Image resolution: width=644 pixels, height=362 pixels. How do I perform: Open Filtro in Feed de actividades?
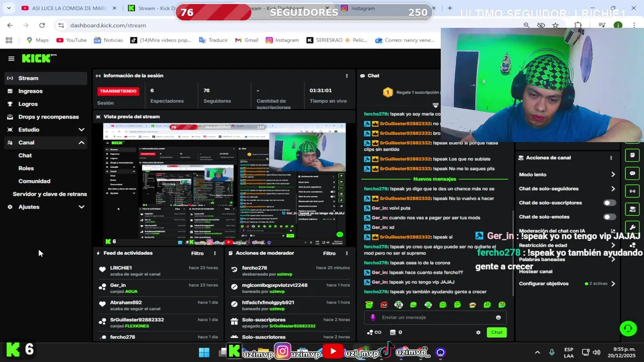(197, 253)
